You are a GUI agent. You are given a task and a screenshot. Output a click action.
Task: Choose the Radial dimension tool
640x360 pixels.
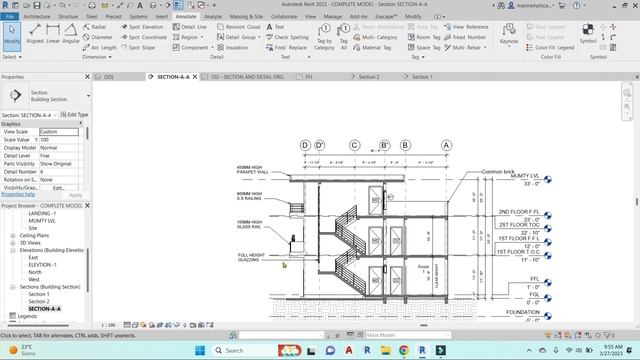click(x=94, y=27)
